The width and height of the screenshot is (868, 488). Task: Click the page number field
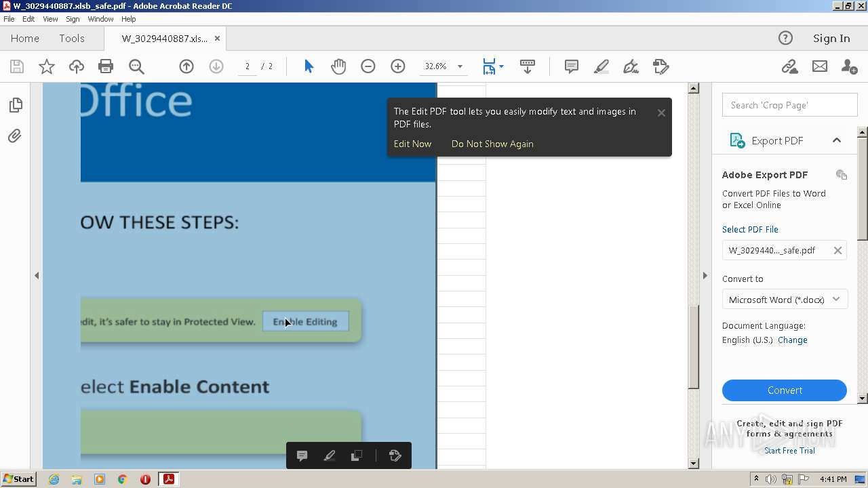248,66
